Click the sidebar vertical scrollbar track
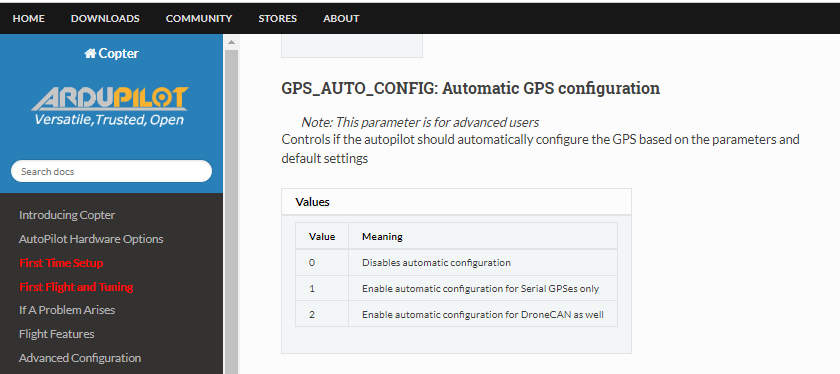 click(x=231, y=212)
